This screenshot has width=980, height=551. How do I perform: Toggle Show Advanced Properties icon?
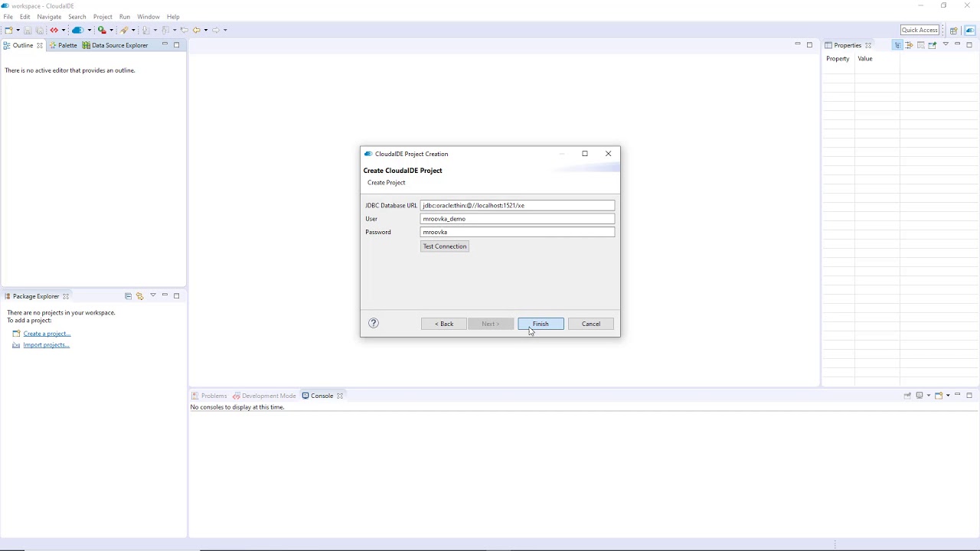coord(909,45)
